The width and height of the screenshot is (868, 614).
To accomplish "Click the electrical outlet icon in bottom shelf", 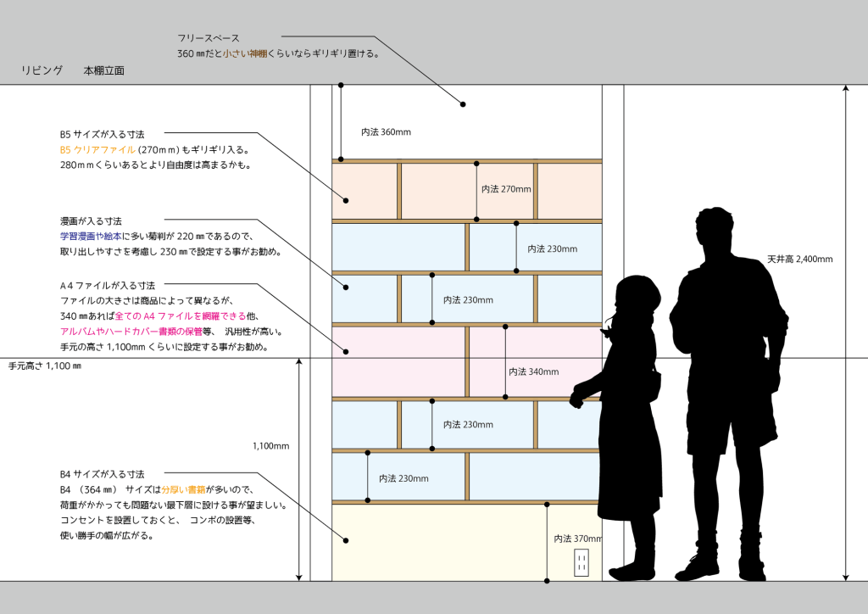I will pyautogui.click(x=581, y=562).
